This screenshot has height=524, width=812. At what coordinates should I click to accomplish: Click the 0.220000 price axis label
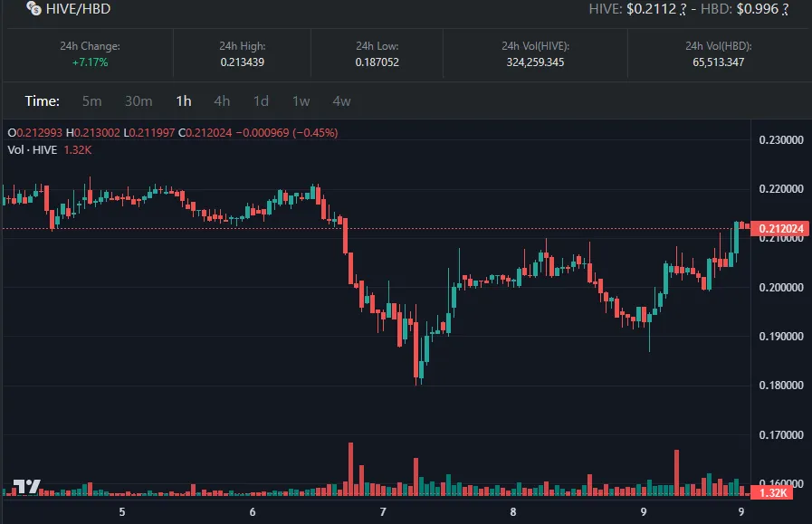coord(781,189)
